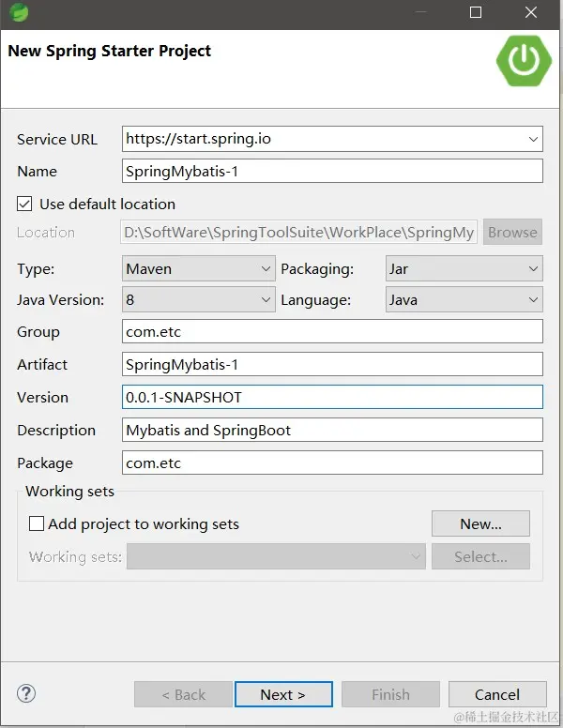Click the Service URL label
Image resolution: width=563 pixels, height=728 pixels.
[57, 139]
